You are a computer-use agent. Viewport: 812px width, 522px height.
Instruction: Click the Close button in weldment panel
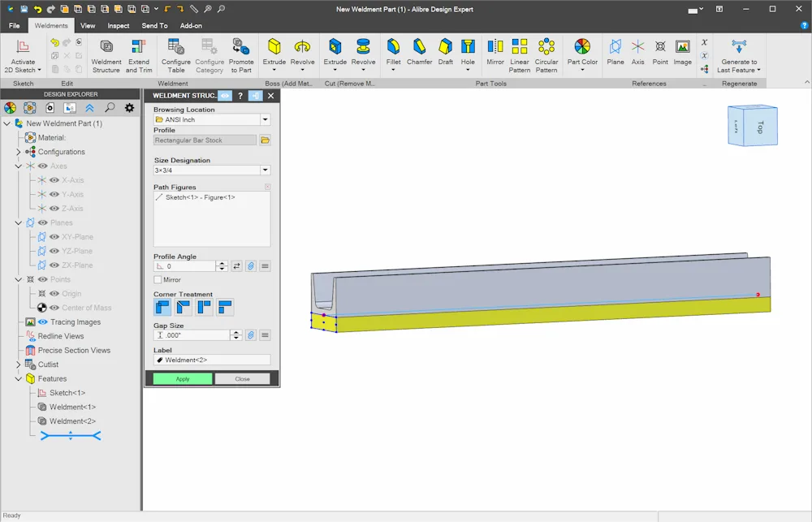[x=242, y=379]
